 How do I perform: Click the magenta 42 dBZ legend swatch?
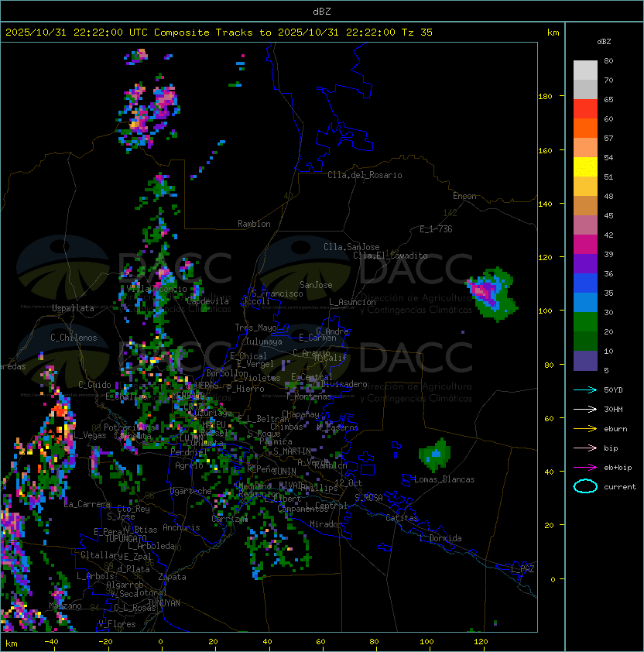(585, 244)
